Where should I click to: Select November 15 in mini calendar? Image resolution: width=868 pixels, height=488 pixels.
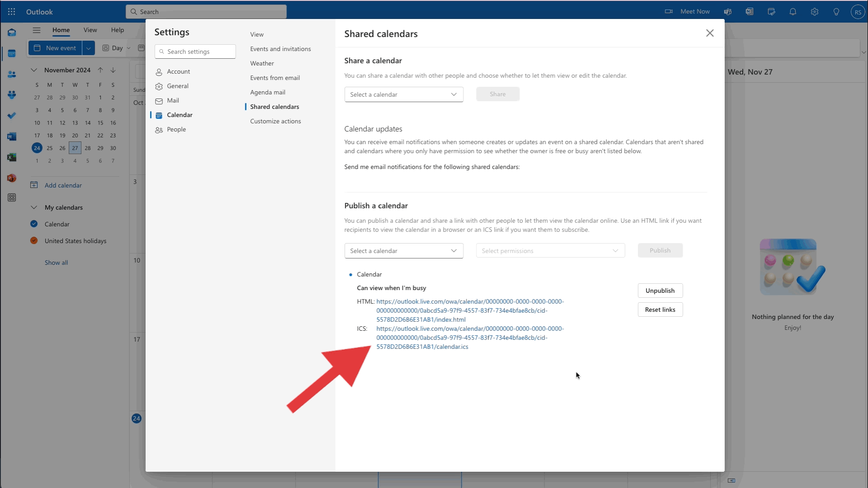point(100,122)
